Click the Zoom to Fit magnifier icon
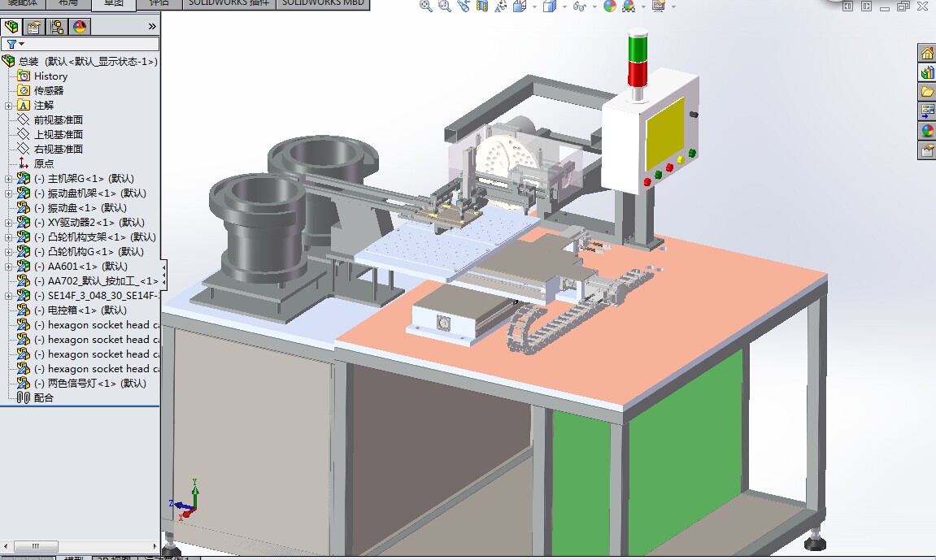The width and height of the screenshot is (936, 560). pyautogui.click(x=425, y=7)
